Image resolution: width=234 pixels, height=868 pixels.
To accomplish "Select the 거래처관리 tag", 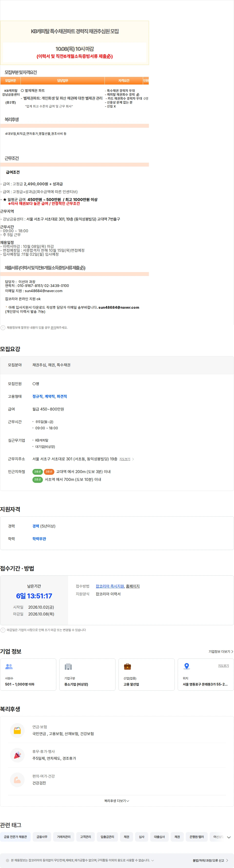I will click(x=64, y=837).
